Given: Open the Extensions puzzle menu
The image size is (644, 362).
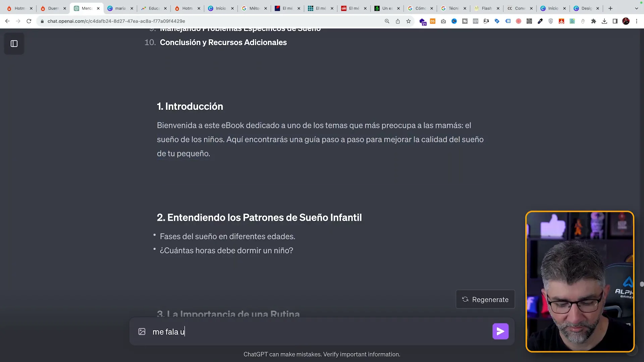Looking at the screenshot, I should tap(594, 21).
